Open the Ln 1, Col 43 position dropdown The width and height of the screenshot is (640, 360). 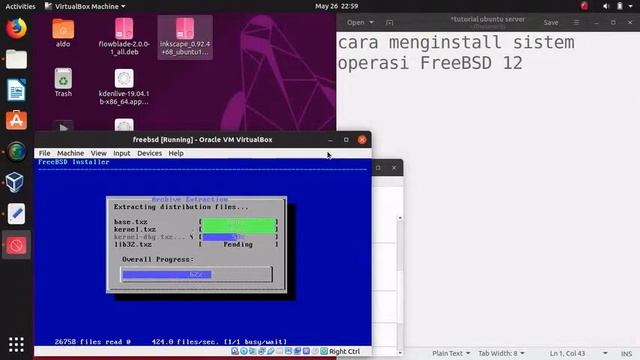pos(578,353)
